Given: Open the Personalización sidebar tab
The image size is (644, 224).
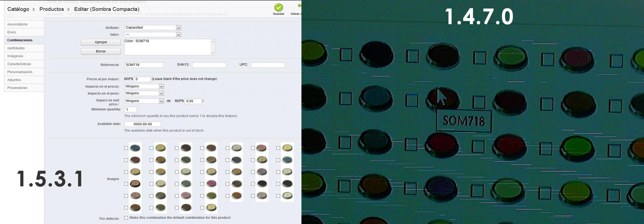Looking at the screenshot, I should click(24, 72).
